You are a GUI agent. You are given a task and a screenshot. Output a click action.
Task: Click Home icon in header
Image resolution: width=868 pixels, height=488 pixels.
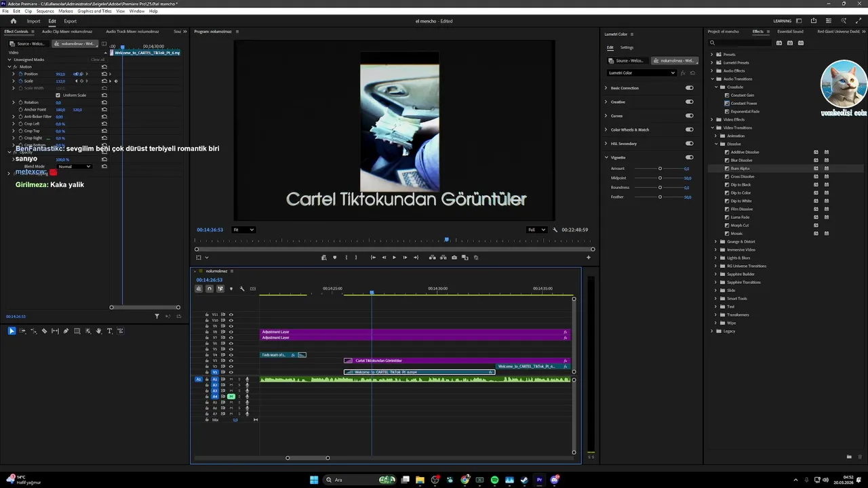13,21
